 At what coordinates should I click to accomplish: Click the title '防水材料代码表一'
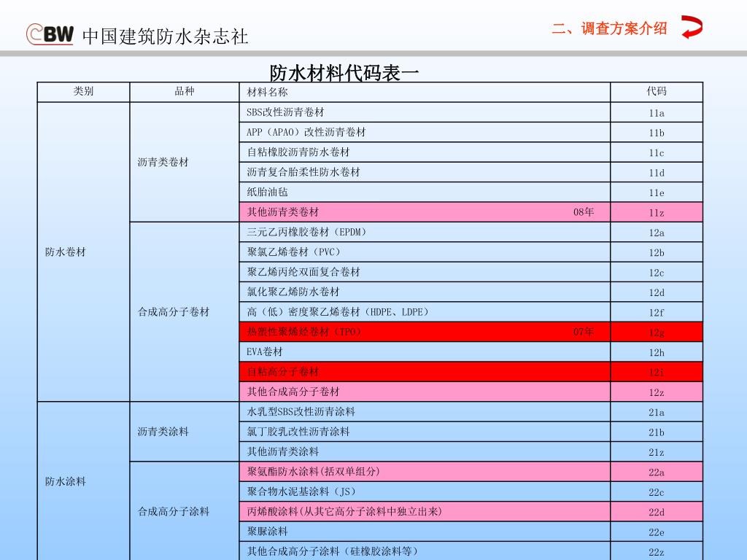click(344, 73)
